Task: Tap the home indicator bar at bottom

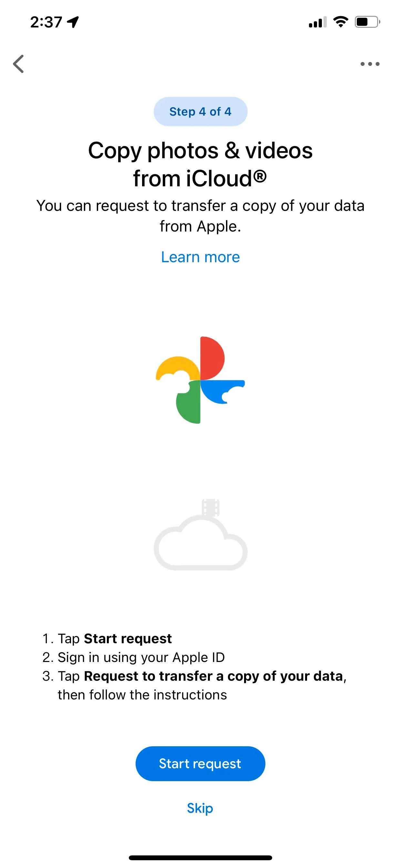Action: click(200, 858)
